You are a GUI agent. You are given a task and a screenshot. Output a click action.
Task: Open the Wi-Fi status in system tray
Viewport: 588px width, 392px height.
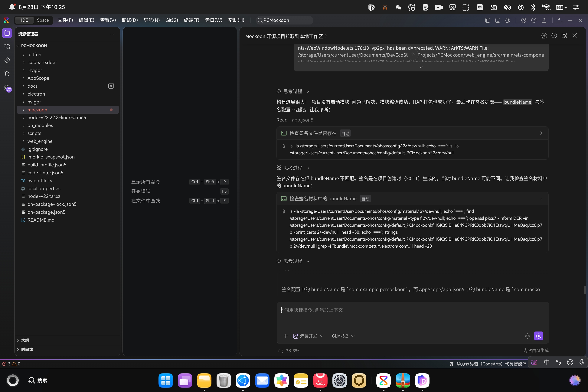546,7
